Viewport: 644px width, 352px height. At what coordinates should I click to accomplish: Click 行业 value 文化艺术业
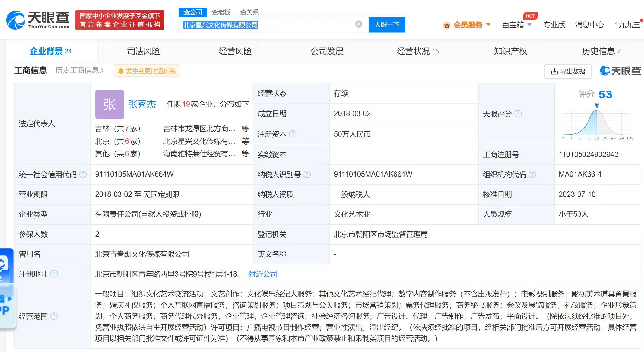[352, 214]
